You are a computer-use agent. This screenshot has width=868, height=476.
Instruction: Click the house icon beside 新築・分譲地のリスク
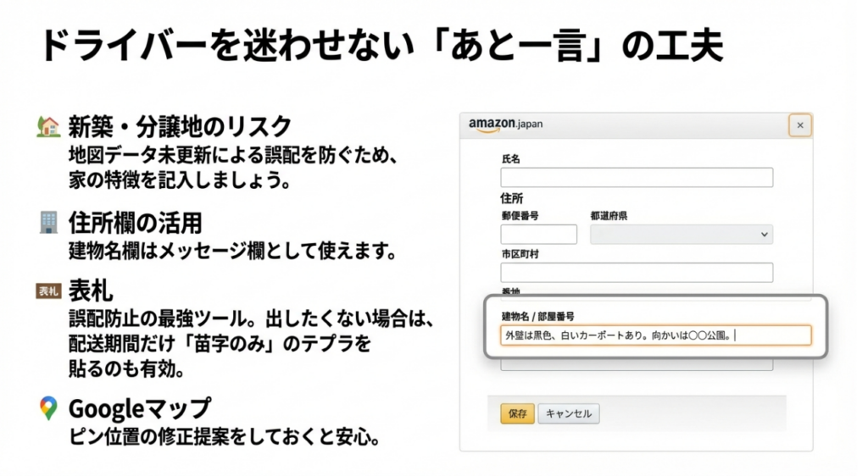[x=48, y=126]
